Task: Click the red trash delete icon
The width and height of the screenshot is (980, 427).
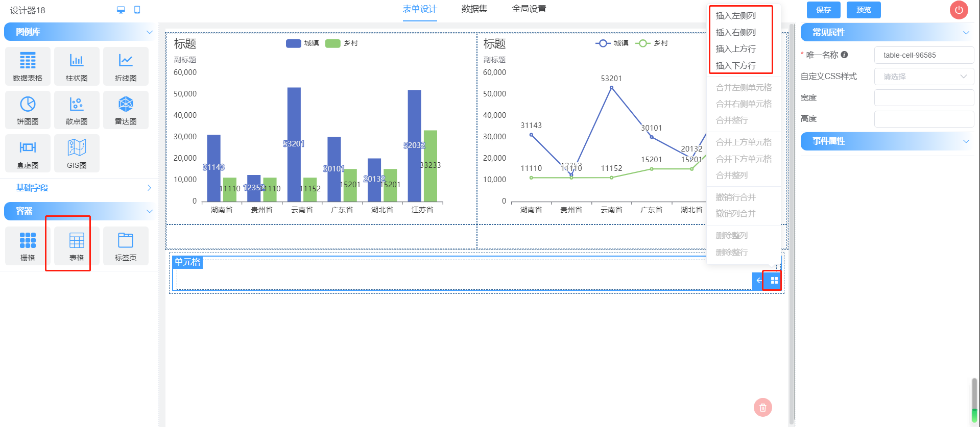Action: (x=763, y=407)
